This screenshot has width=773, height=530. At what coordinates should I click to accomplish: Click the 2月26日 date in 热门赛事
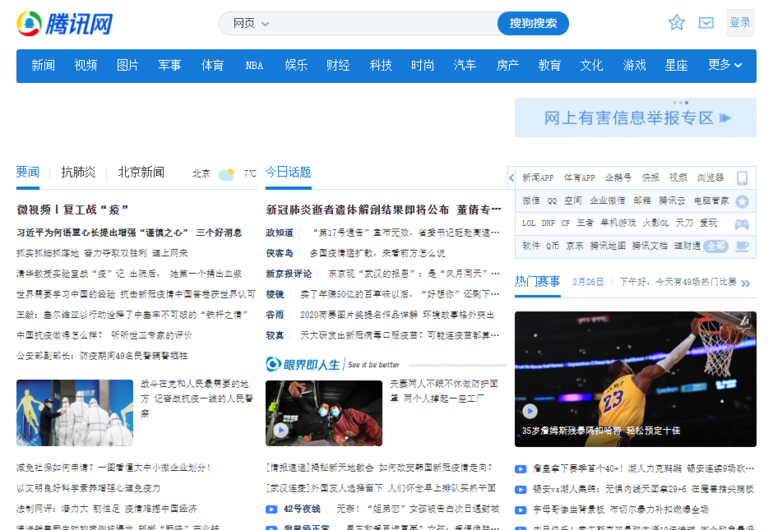tap(588, 282)
